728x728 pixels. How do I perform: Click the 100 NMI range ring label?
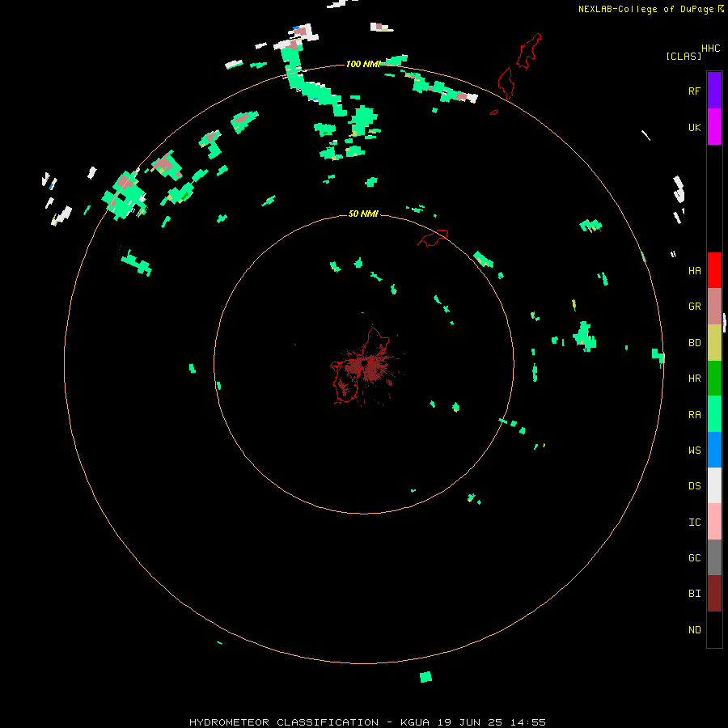tap(362, 64)
